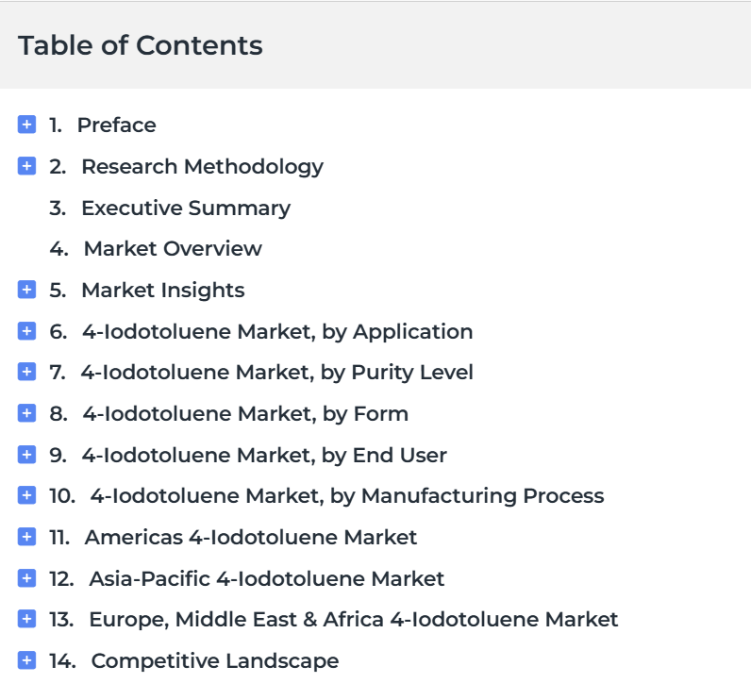Expand the by End User plus icon
The image size is (751, 700).
[x=26, y=455]
